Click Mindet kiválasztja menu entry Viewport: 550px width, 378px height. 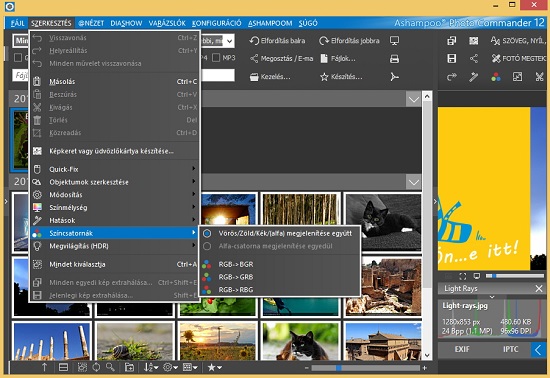pyautogui.click(x=114, y=264)
